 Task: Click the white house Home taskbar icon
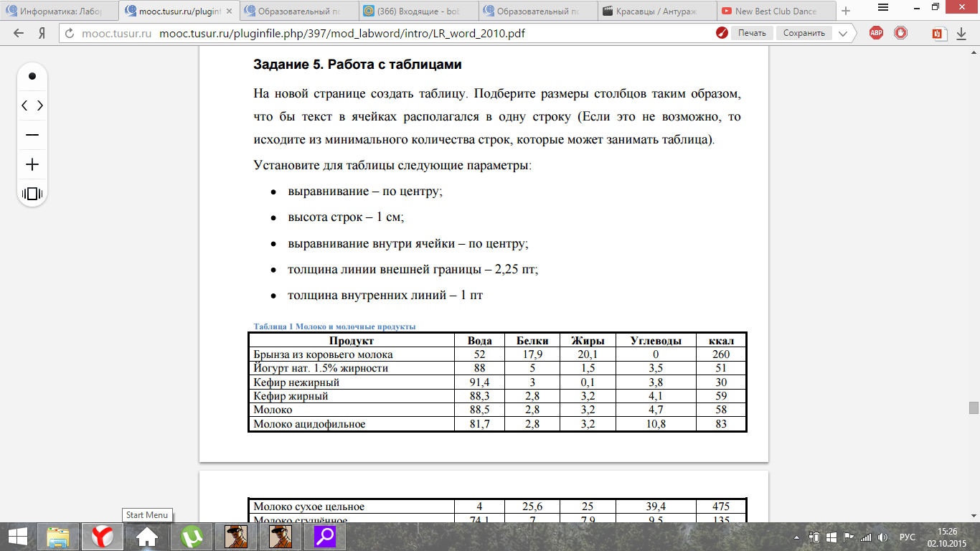[x=147, y=536]
